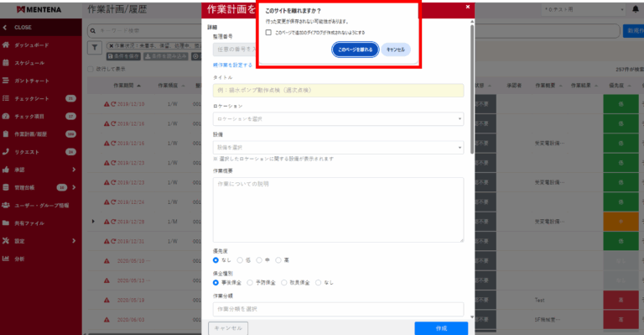This screenshot has height=335, width=644.
Task: Open the 設備 selection dropdown
Action: tap(338, 147)
